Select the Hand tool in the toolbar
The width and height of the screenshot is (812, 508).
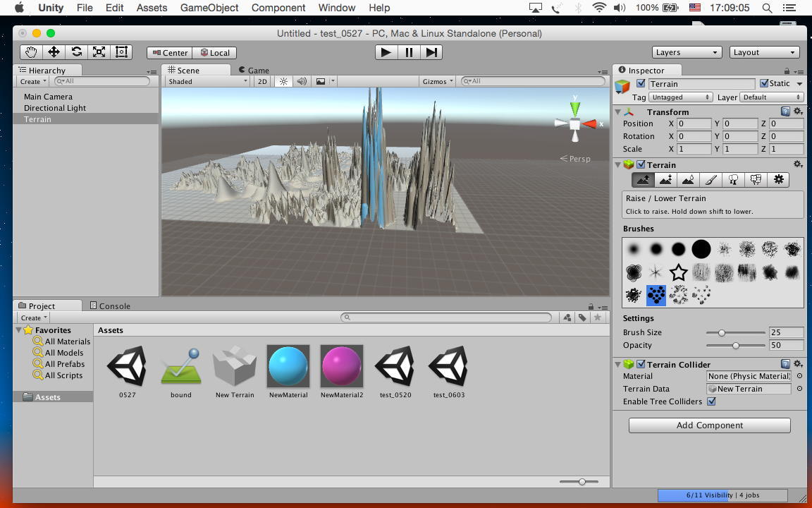(x=31, y=52)
